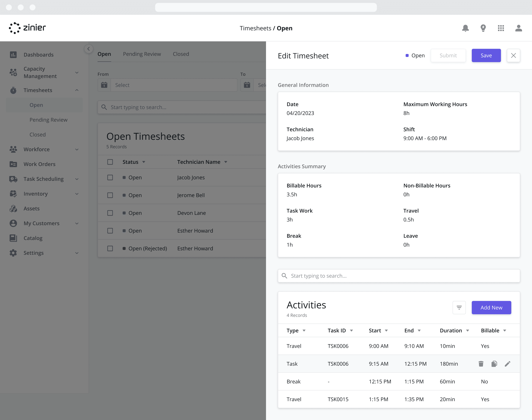The height and width of the screenshot is (420, 532).
Task: Check the Devon Lane timesheet row
Action: click(x=110, y=213)
